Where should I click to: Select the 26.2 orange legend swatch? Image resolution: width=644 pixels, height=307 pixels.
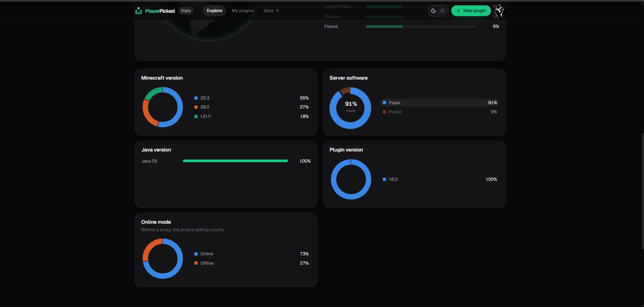(196, 107)
